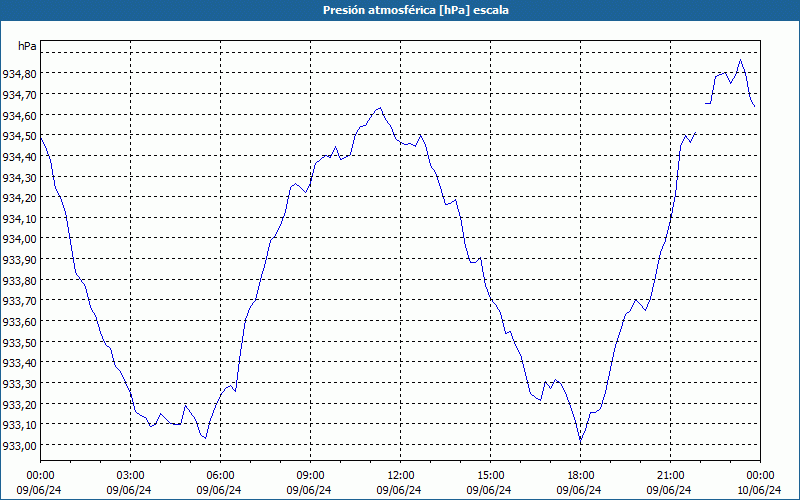
Task: Click the 933,30 pressure value
Action: click(19, 383)
